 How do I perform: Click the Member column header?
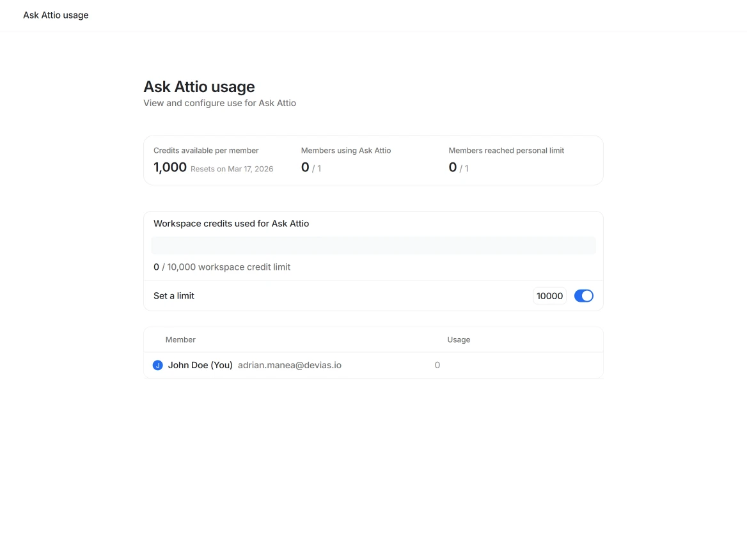tap(180, 339)
